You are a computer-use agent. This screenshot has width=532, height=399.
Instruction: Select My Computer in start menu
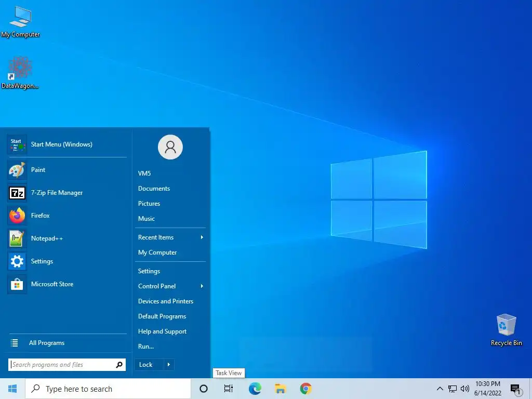[157, 252]
